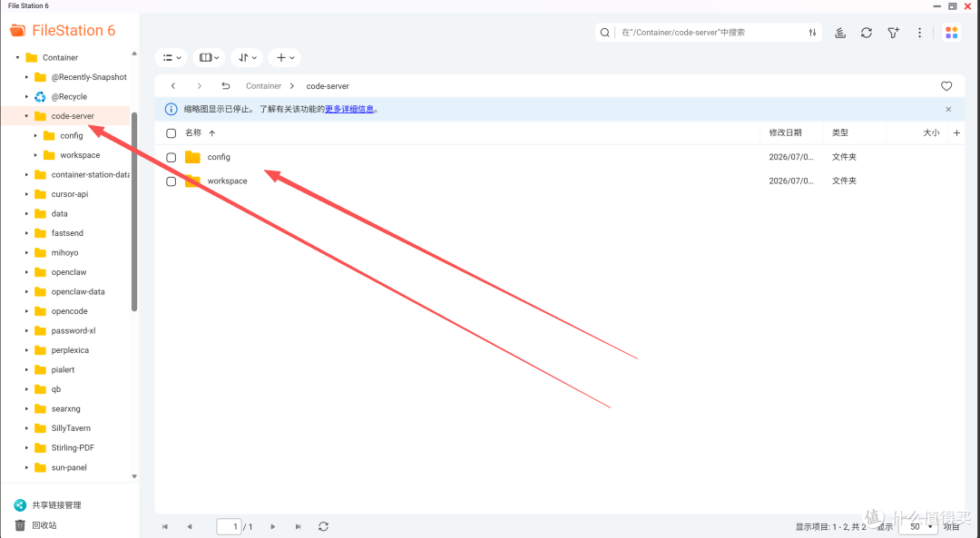The width and height of the screenshot is (980, 538).
Task: Expand the data folder node
Action: coord(26,214)
